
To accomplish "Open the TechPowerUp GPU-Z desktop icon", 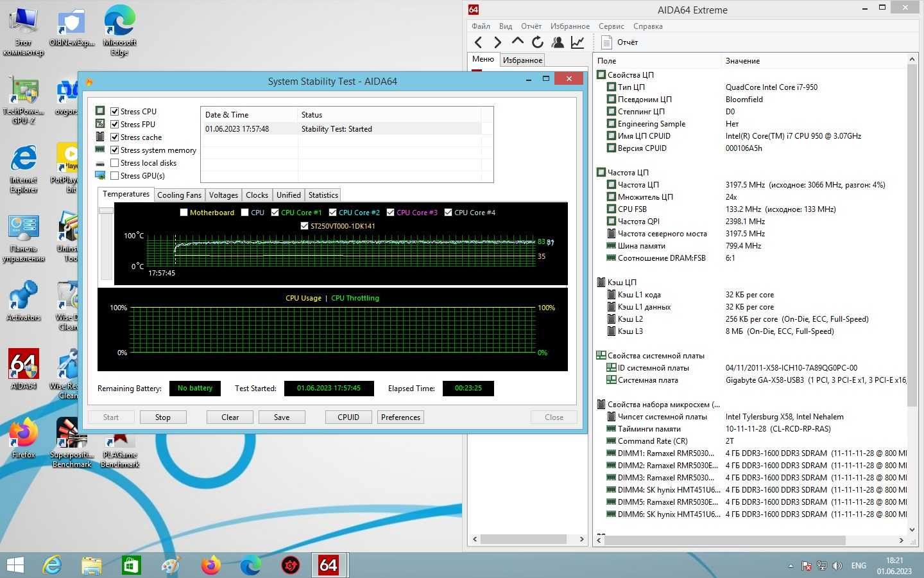I will click(x=24, y=101).
